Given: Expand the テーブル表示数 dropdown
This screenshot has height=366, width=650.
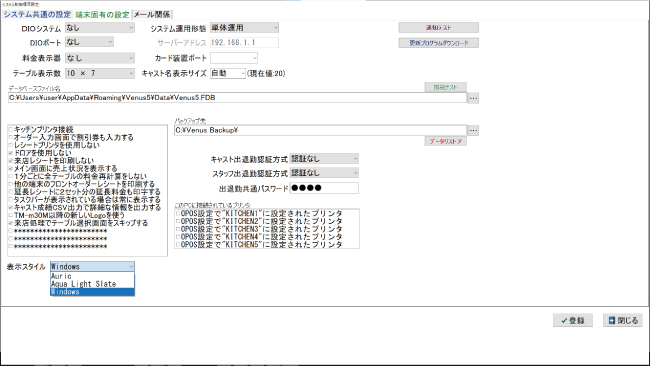Looking at the screenshot, I should pyautogui.click(x=99, y=73).
